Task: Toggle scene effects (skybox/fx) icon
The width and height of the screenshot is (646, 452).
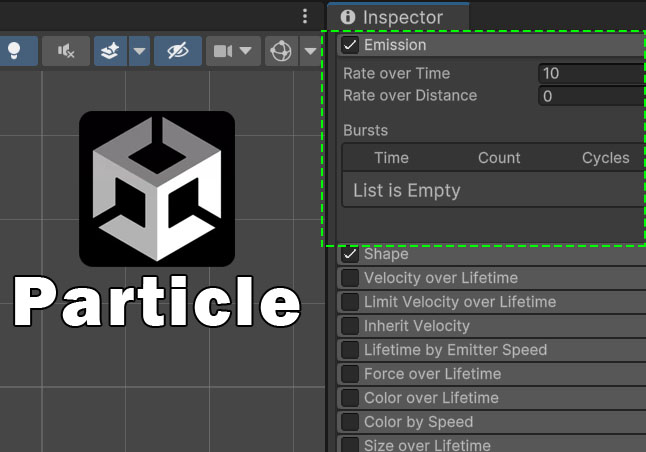Action: (x=110, y=50)
